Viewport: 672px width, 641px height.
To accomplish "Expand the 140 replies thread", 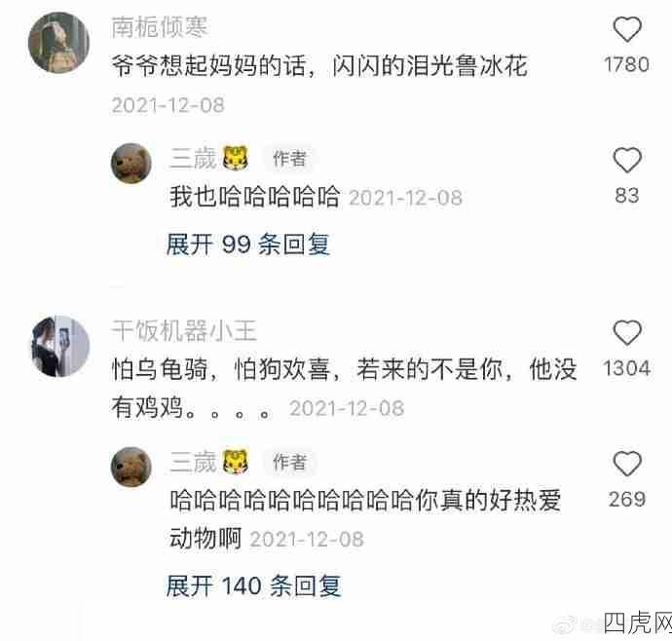I will tap(253, 586).
